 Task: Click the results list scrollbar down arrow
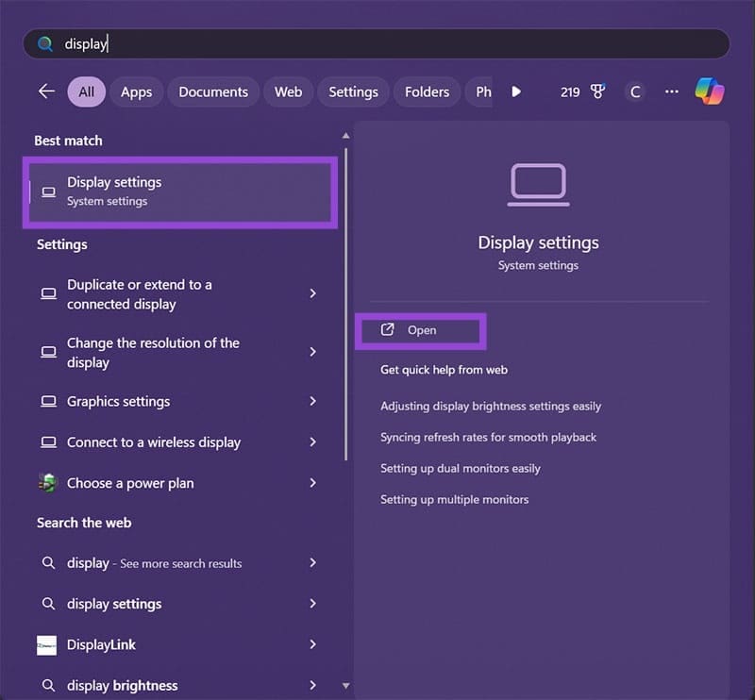(x=345, y=686)
